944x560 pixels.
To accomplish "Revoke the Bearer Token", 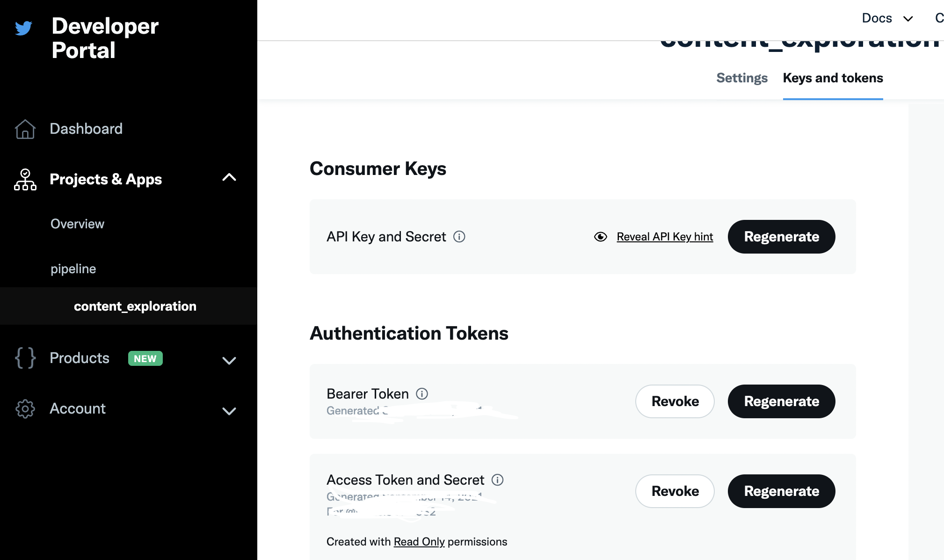I will pos(675,401).
